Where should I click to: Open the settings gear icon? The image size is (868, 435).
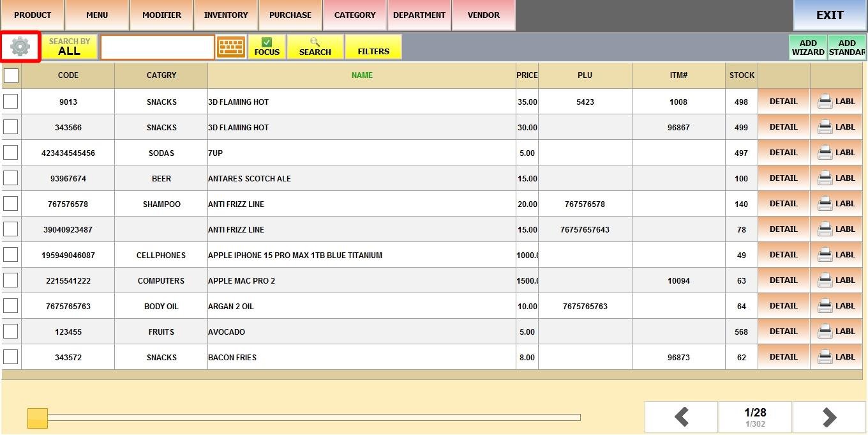[20, 47]
